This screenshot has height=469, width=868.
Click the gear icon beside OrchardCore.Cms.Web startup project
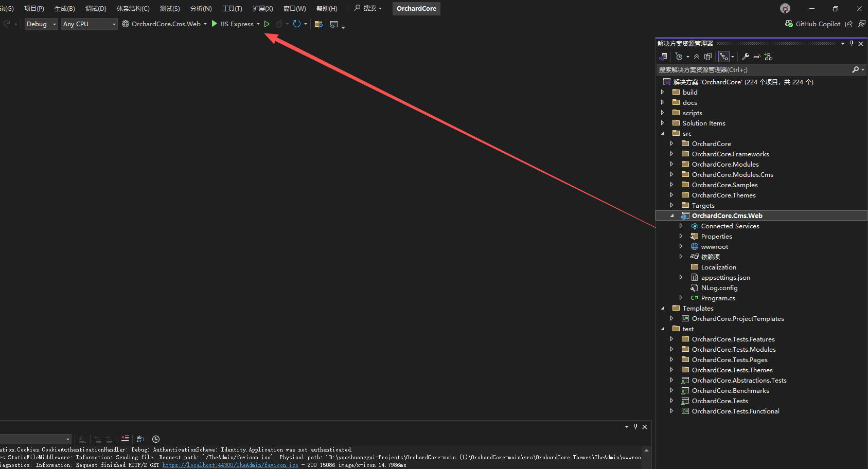(126, 24)
